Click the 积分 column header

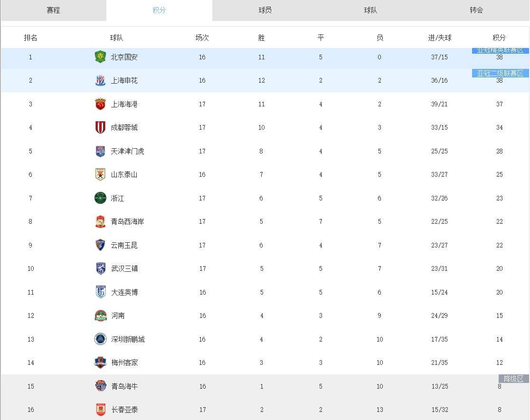coord(499,38)
